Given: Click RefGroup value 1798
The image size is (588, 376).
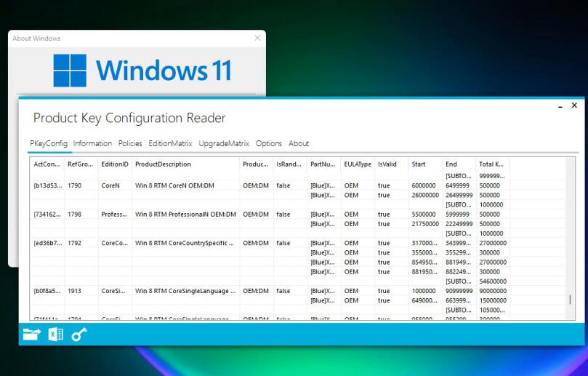Looking at the screenshot, I should (x=74, y=215).
